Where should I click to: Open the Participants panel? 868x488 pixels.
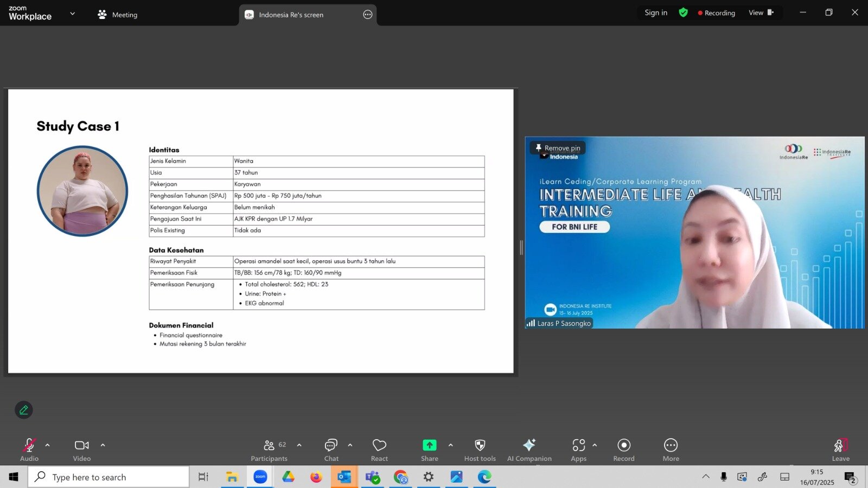coord(270,450)
